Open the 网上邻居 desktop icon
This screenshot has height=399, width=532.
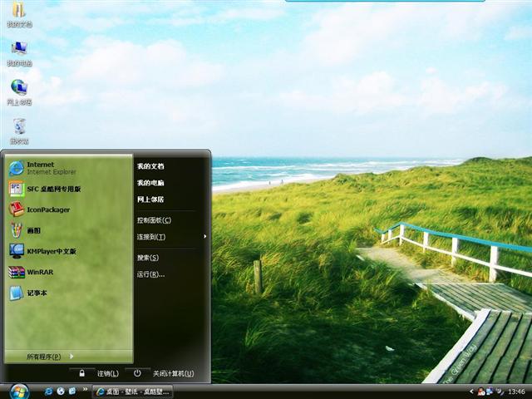tap(19, 92)
